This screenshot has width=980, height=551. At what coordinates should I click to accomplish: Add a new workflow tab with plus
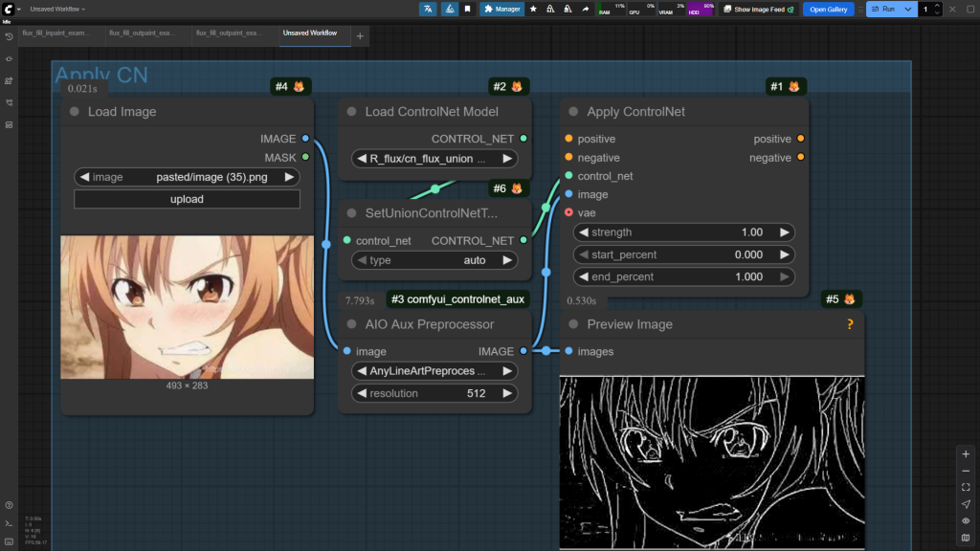(x=360, y=35)
